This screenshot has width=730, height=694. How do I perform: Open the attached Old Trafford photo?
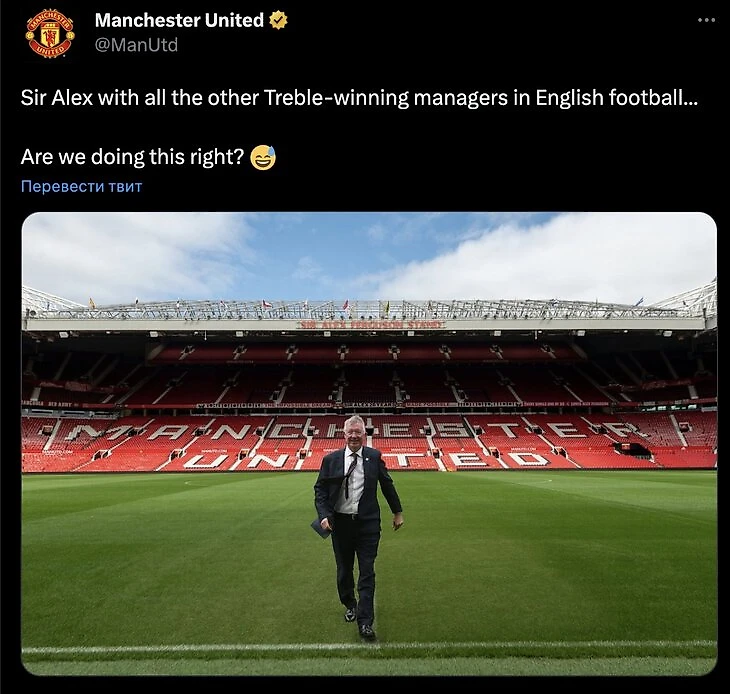(369, 444)
